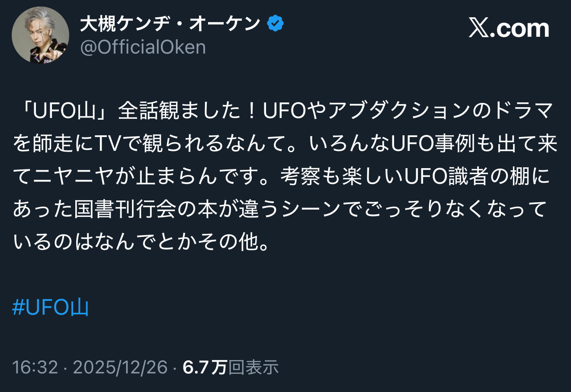Click the 回表示 views label
The width and height of the screenshot is (571, 392).
pyautogui.click(x=253, y=367)
